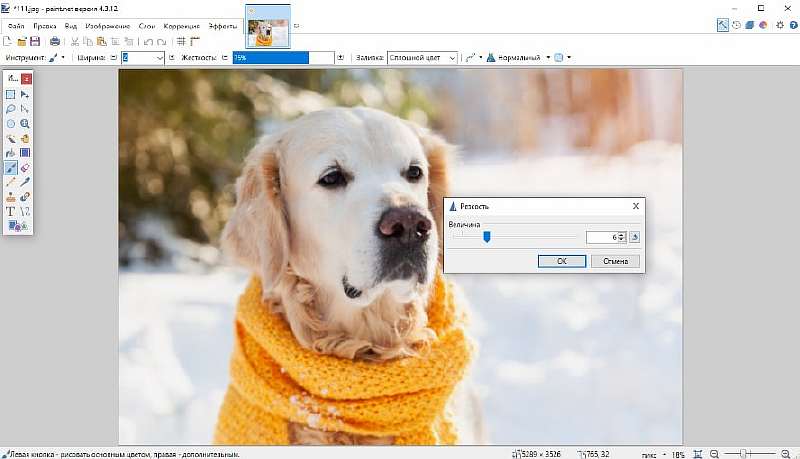Select the Magic Wand tool

[11, 138]
